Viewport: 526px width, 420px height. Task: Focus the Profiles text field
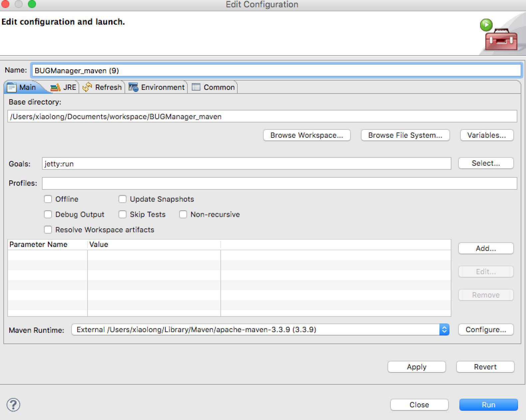[279, 183]
